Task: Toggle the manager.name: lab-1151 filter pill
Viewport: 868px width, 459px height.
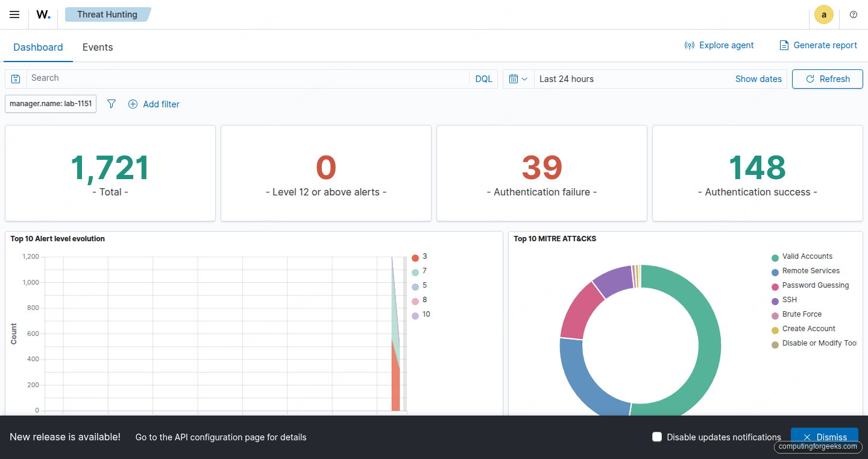Action: click(50, 103)
